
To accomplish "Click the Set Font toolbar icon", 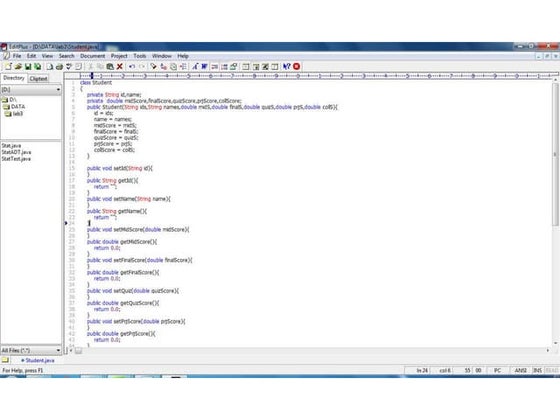I will [x=195, y=66].
